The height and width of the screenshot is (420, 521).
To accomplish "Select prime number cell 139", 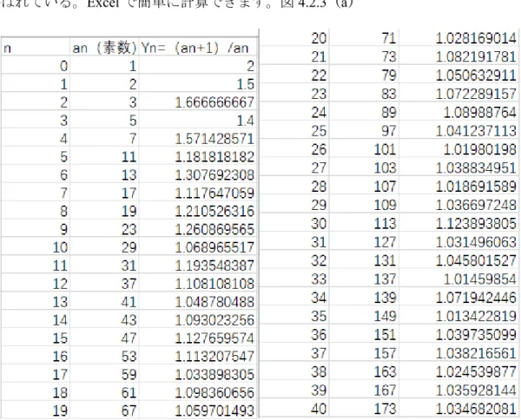I will pos(364,298).
